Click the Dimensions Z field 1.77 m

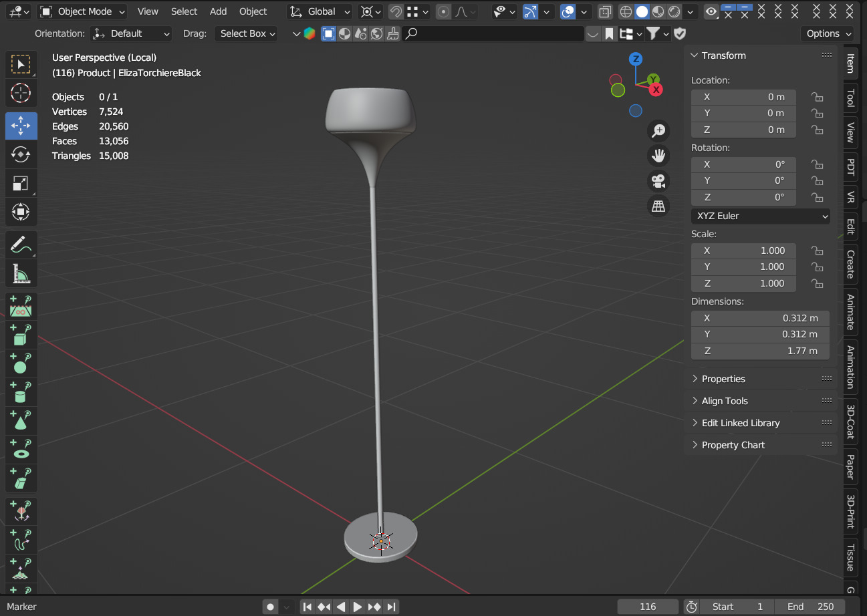tap(760, 351)
